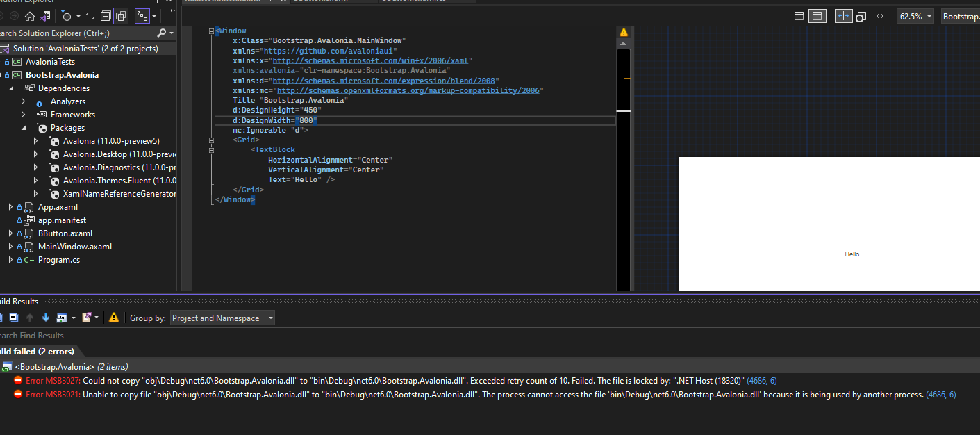The height and width of the screenshot is (435, 980).
Task: Switch to XAML code-only view with the <> icon
Action: [880, 15]
